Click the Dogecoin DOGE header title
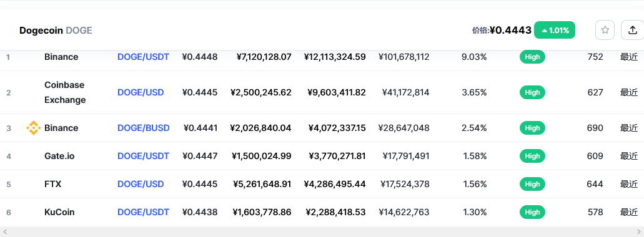This screenshot has width=644, height=237. click(x=56, y=31)
